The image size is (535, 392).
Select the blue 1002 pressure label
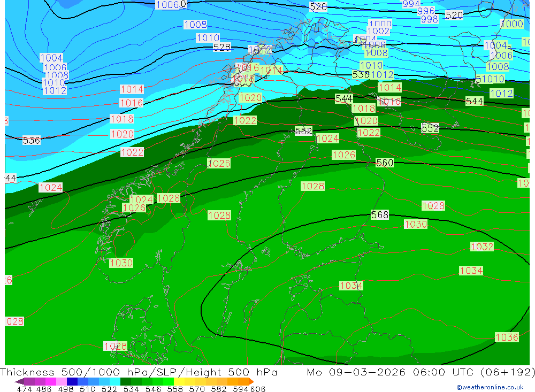coord(379,32)
